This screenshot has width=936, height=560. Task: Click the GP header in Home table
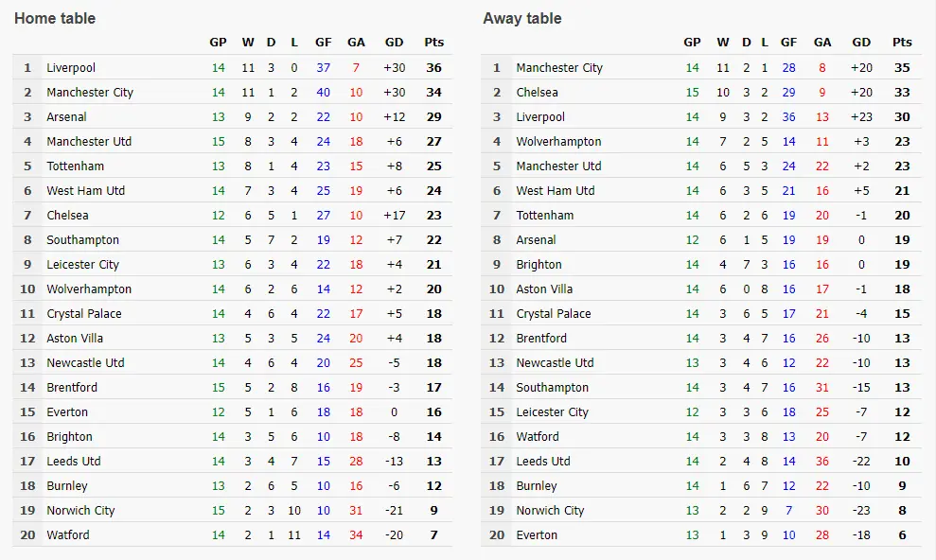click(x=219, y=43)
